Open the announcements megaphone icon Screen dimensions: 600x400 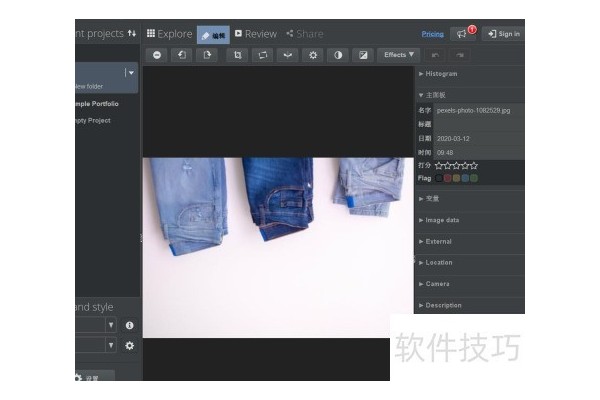tap(463, 34)
